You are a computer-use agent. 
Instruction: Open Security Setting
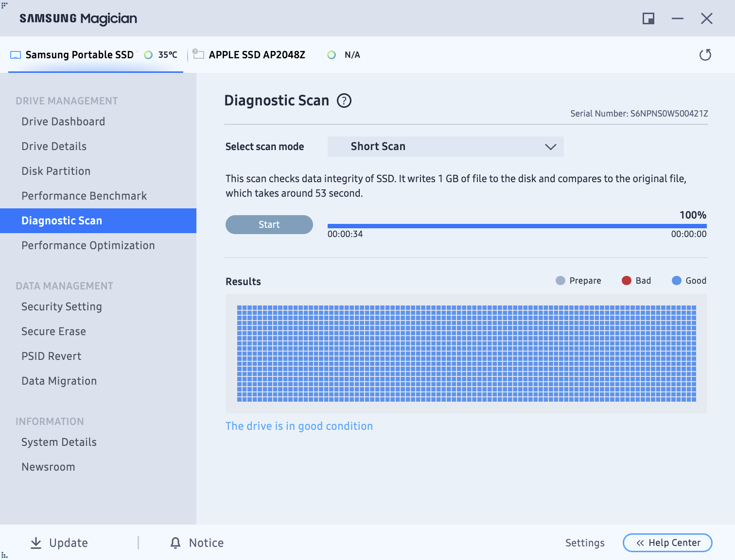[98, 306]
